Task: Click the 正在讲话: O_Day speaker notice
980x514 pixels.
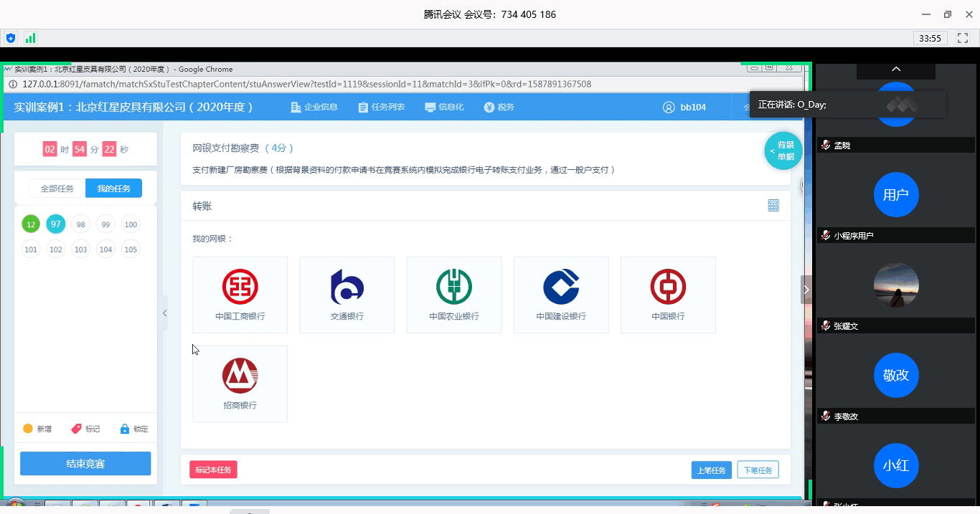Action: 847,104
